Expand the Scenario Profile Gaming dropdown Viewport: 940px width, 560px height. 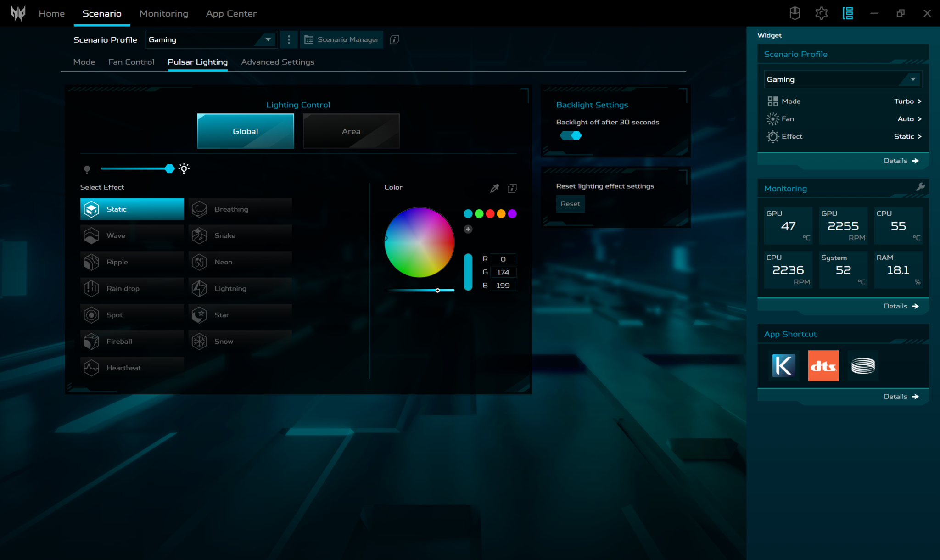pos(268,40)
